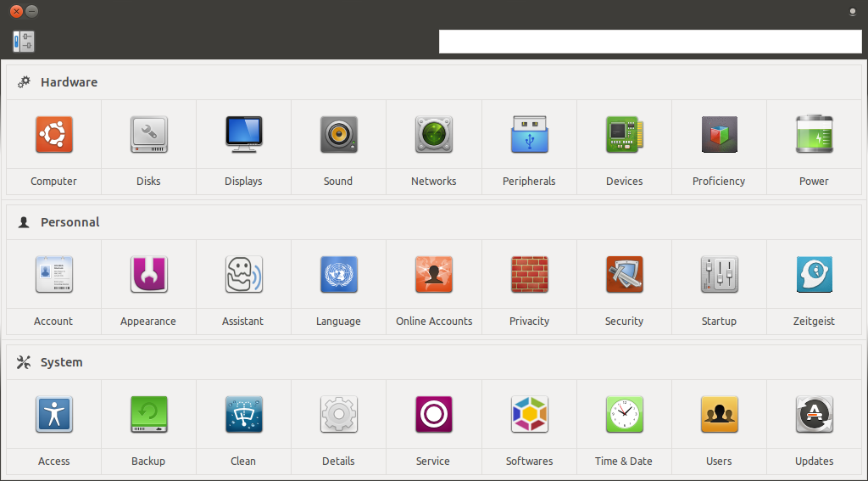This screenshot has height=481, width=868.
Task: Click the Networks label
Action: pos(434,182)
